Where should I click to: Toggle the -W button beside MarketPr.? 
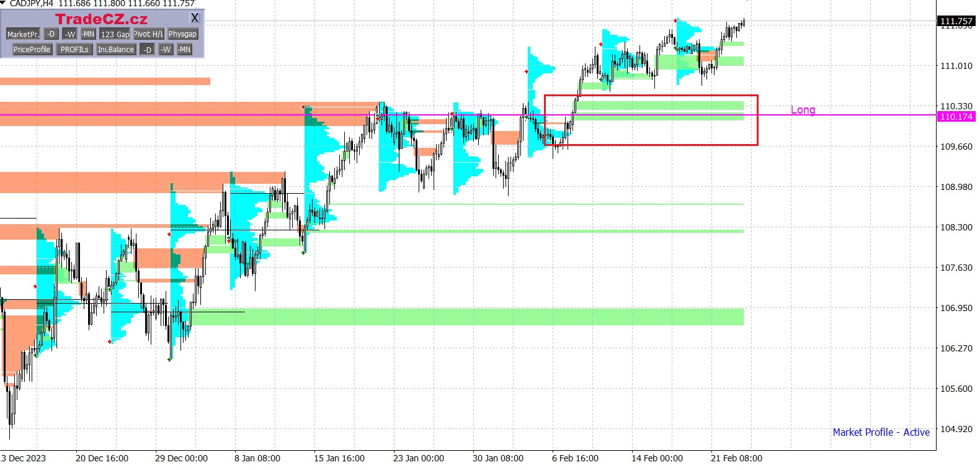pos(69,34)
